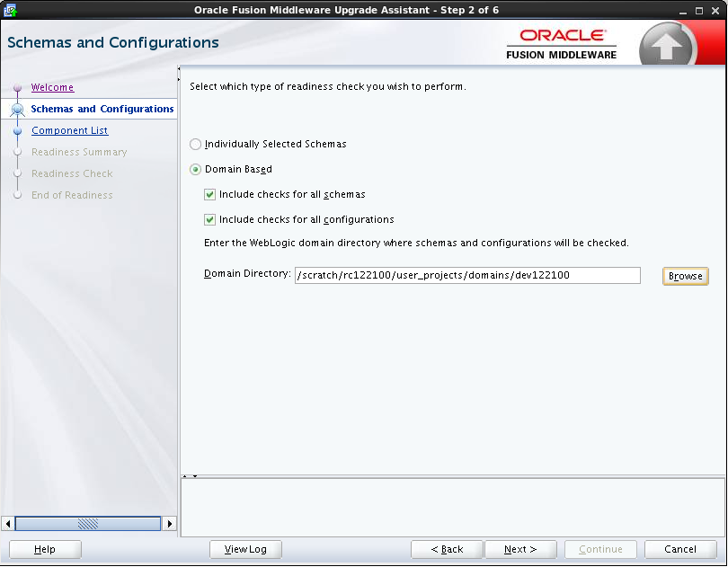Uncheck Include checks for all schemas
This screenshot has width=728, height=567.
tap(209, 194)
